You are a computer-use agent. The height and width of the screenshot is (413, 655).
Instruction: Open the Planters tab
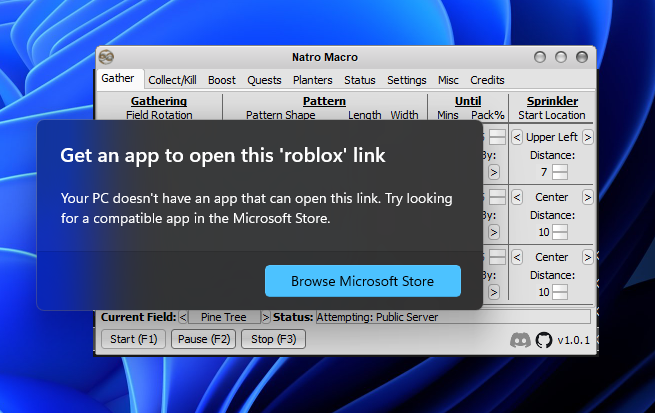[312, 80]
